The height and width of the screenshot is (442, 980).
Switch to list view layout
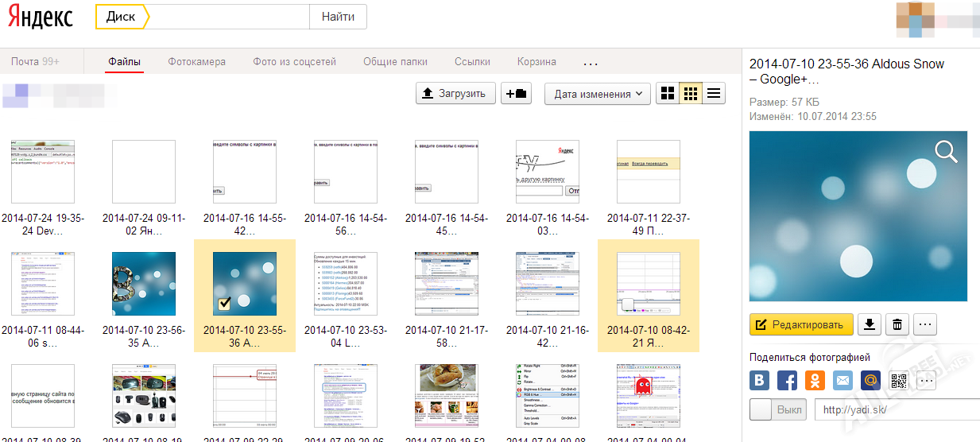click(714, 94)
